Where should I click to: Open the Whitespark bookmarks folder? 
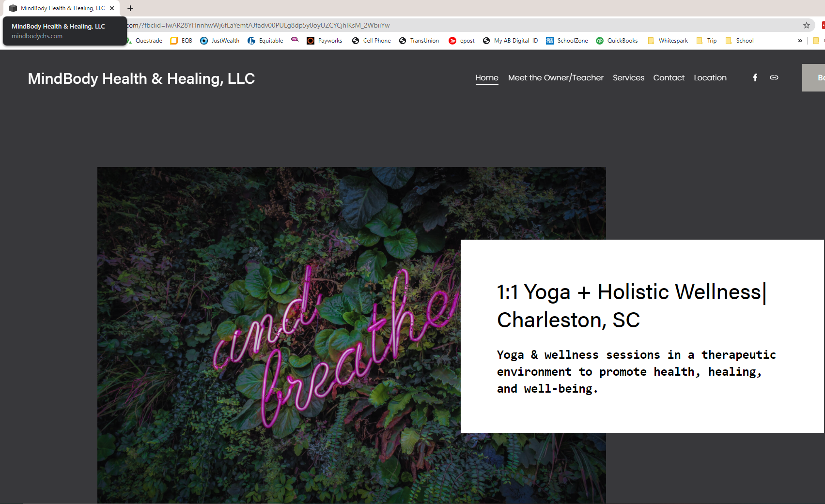pos(668,41)
